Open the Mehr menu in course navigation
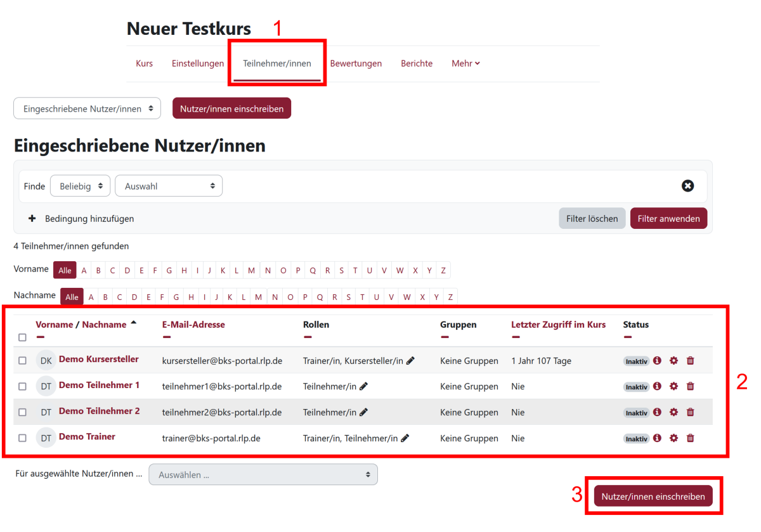Image resolution: width=761 pixels, height=532 pixels. click(465, 63)
